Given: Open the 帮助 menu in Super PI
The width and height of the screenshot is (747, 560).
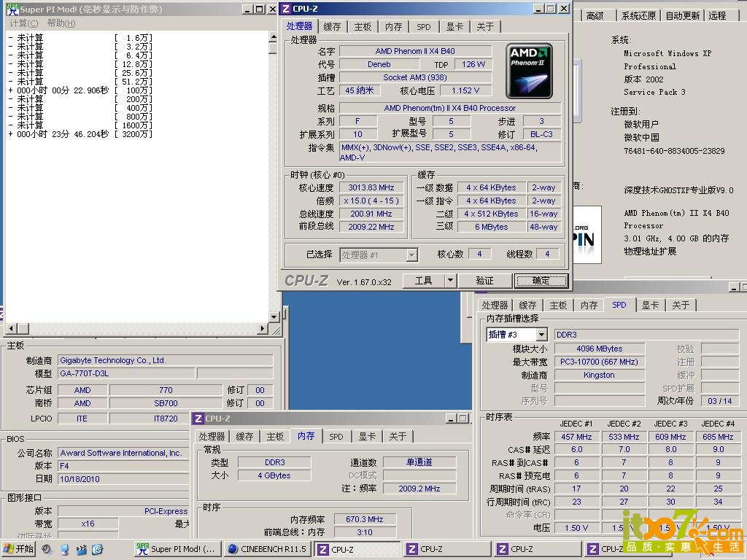Looking at the screenshot, I should coord(61,23).
